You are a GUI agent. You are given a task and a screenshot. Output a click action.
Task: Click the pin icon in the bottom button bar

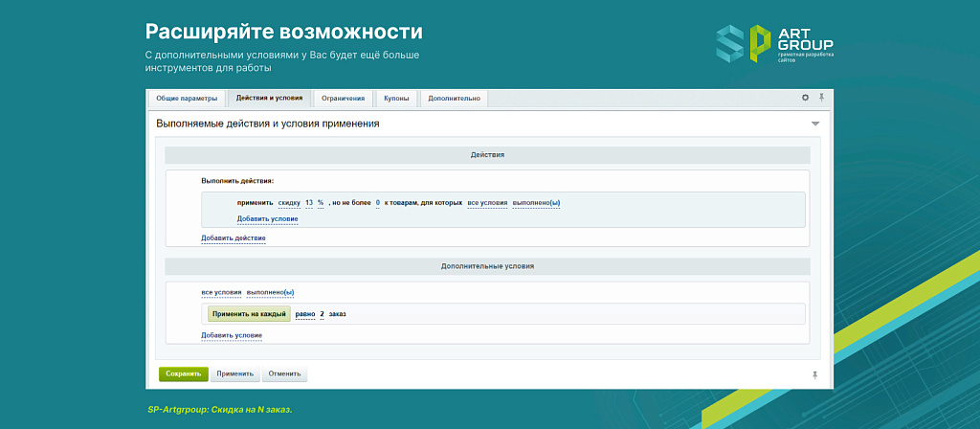[814, 373]
